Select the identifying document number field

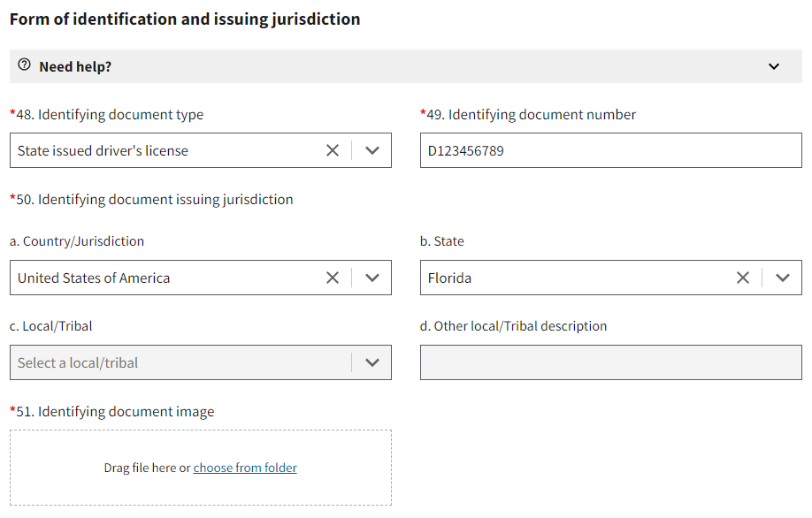click(610, 150)
